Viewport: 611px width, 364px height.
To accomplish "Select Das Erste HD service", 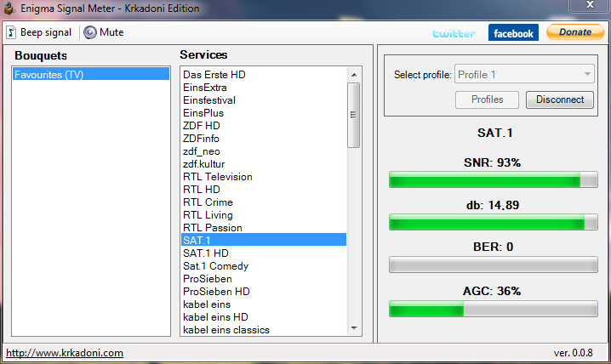I will [264, 74].
